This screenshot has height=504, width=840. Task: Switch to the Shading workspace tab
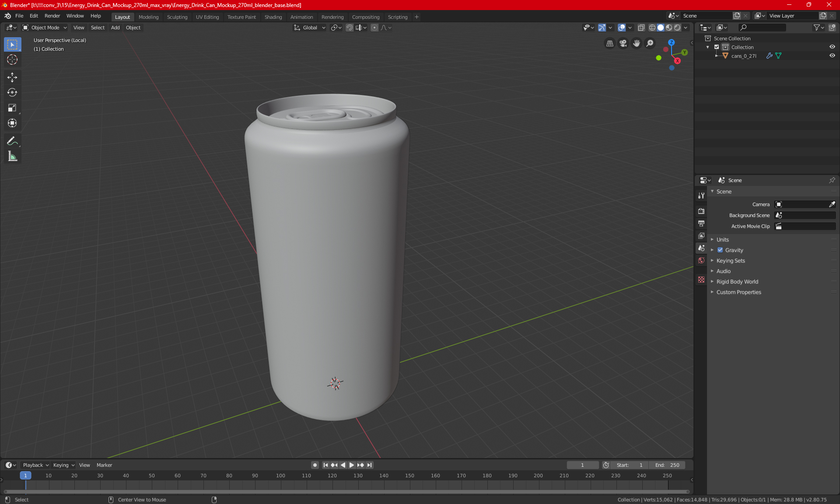tap(273, 17)
